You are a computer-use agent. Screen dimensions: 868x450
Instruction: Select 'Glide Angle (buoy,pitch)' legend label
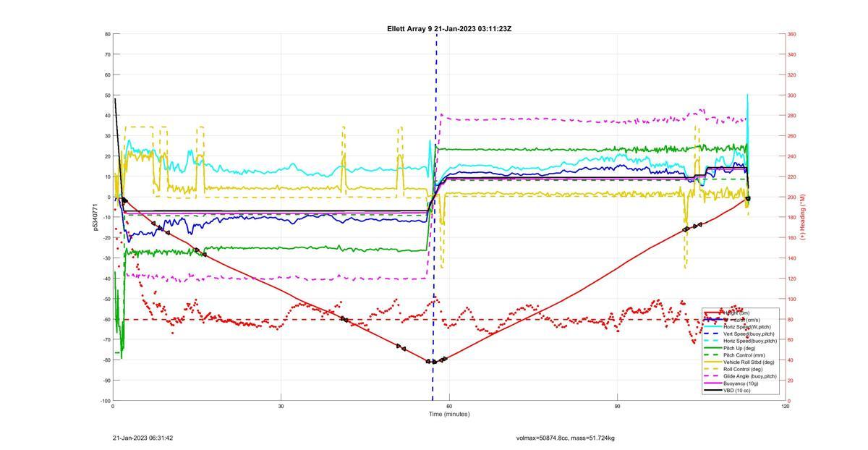750,376
